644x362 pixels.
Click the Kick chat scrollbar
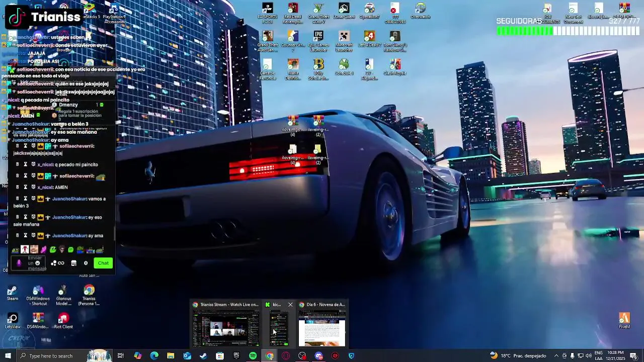115,234
